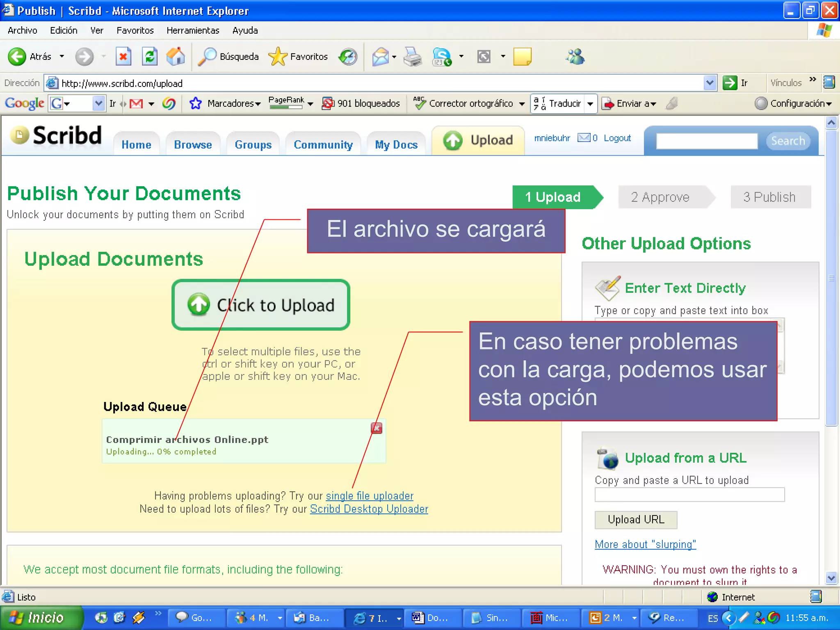Click the Upload URL button
The width and height of the screenshot is (840, 630).
(x=636, y=520)
